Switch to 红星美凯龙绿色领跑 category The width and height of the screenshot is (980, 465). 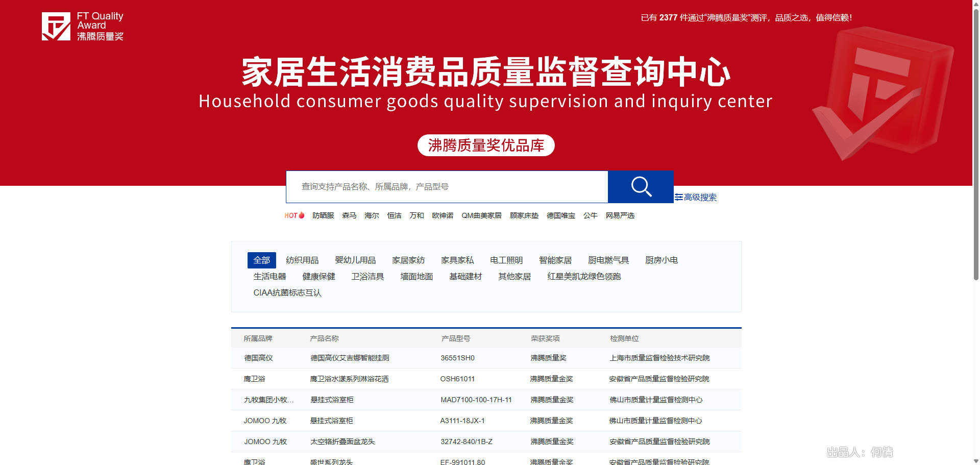(584, 277)
